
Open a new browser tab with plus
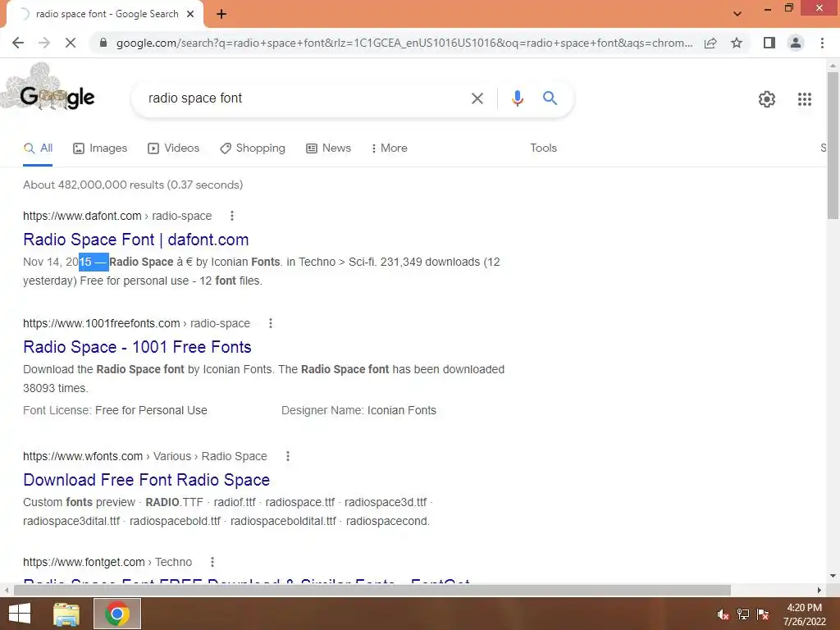point(221,14)
